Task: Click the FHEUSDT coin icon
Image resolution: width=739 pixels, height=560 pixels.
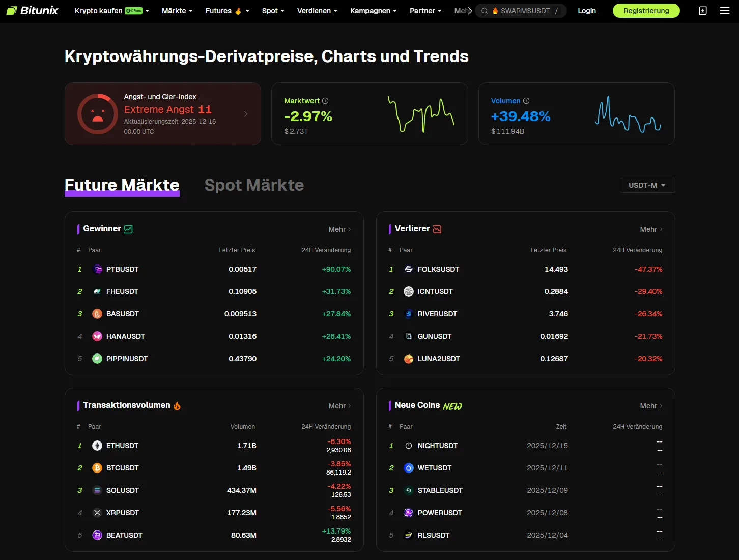Action: point(97,291)
